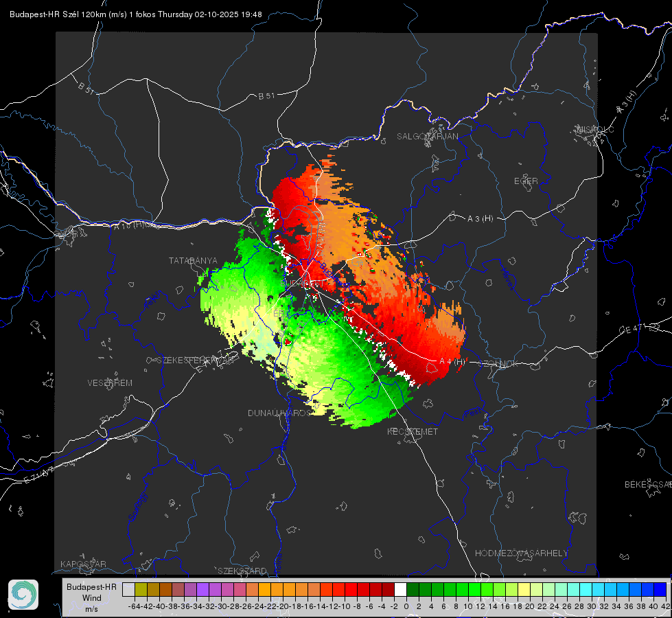Select the cyan swatch between 28 and 30
The image size is (672, 618).
click(x=586, y=589)
